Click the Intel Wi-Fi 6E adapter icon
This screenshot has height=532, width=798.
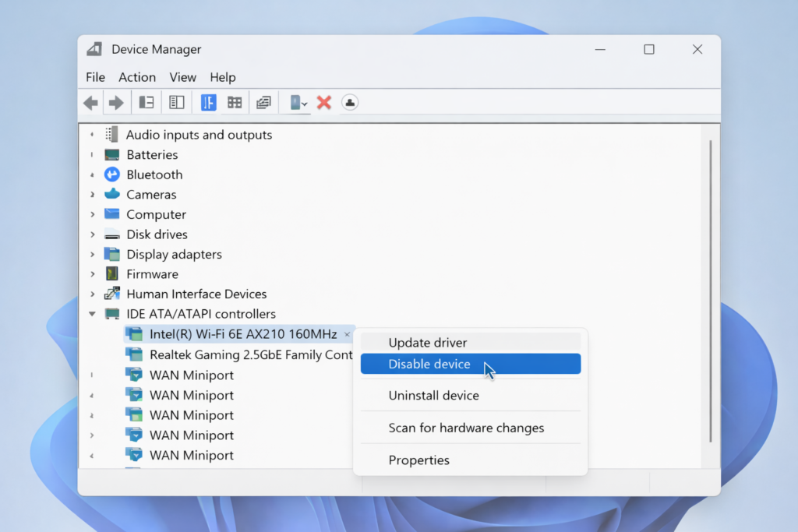(134, 333)
